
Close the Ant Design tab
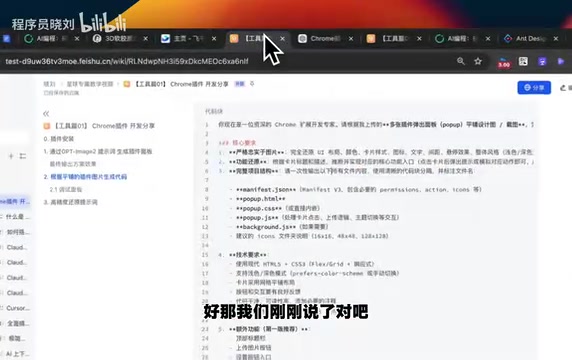click(x=556, y=38)
